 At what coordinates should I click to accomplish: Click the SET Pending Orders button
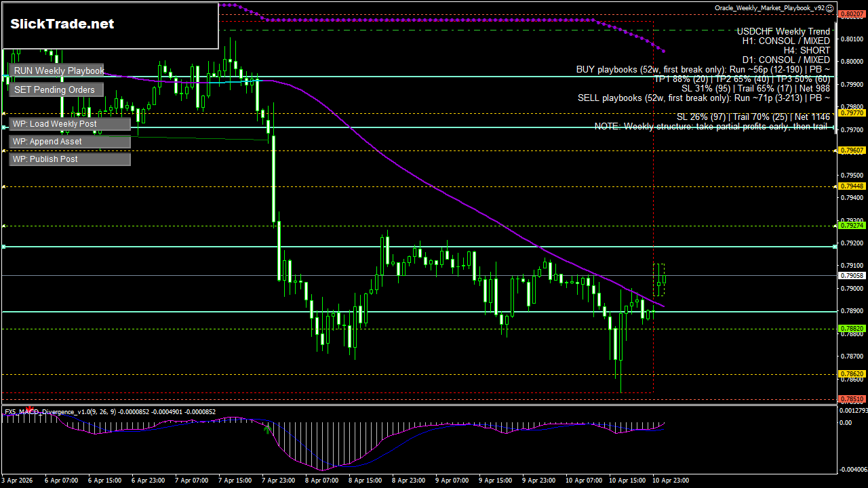[56, 89]
